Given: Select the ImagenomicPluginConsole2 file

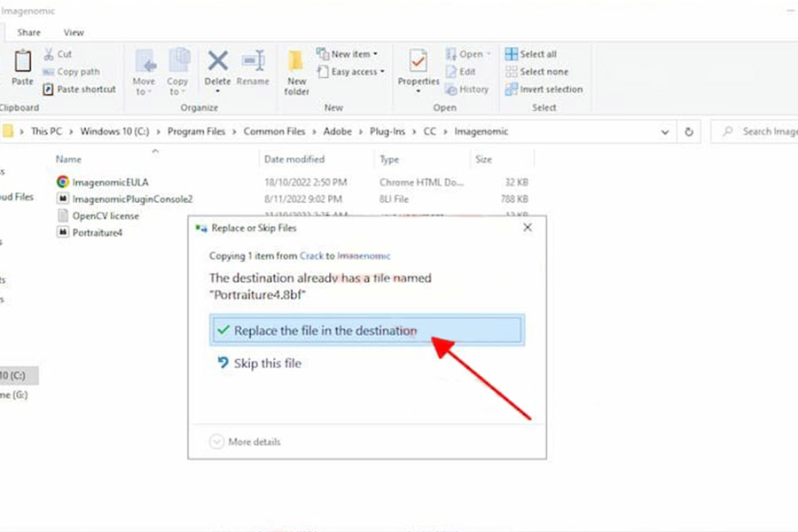Looking at the screenshot, I should click(x=132, y=199).
